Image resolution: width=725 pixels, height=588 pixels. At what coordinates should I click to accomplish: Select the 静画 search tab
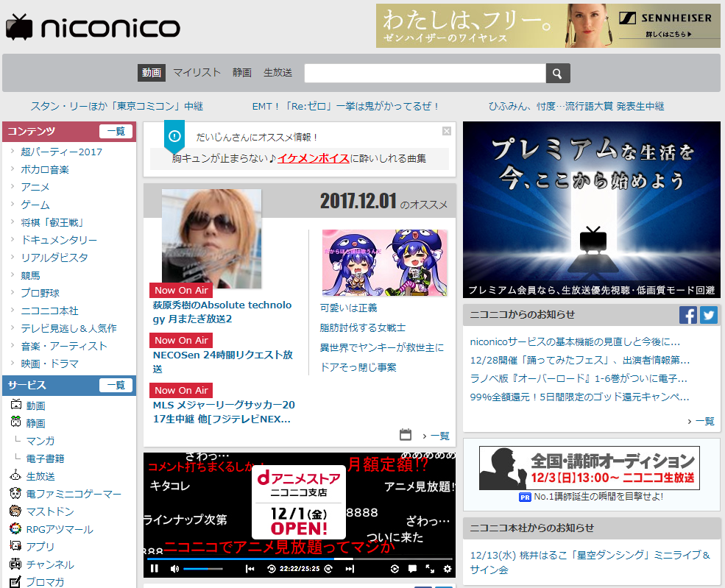(x=242, y=73)
